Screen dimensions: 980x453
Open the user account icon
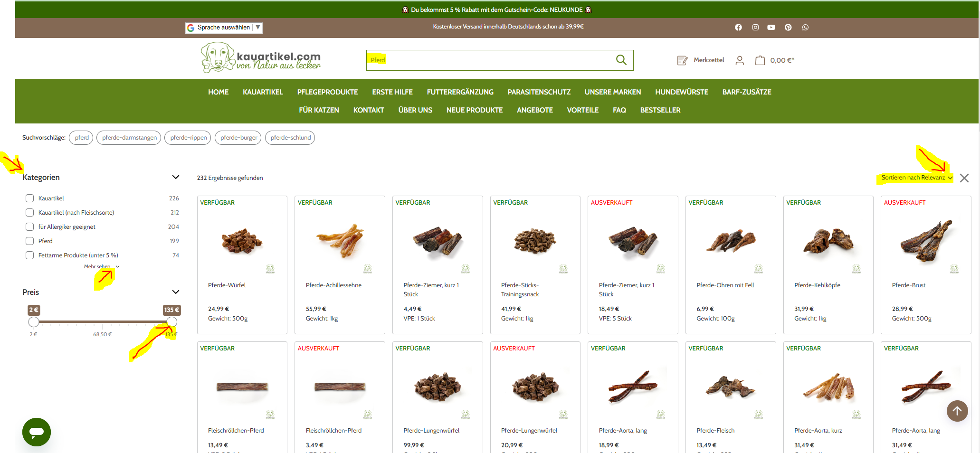coord(740,60)
